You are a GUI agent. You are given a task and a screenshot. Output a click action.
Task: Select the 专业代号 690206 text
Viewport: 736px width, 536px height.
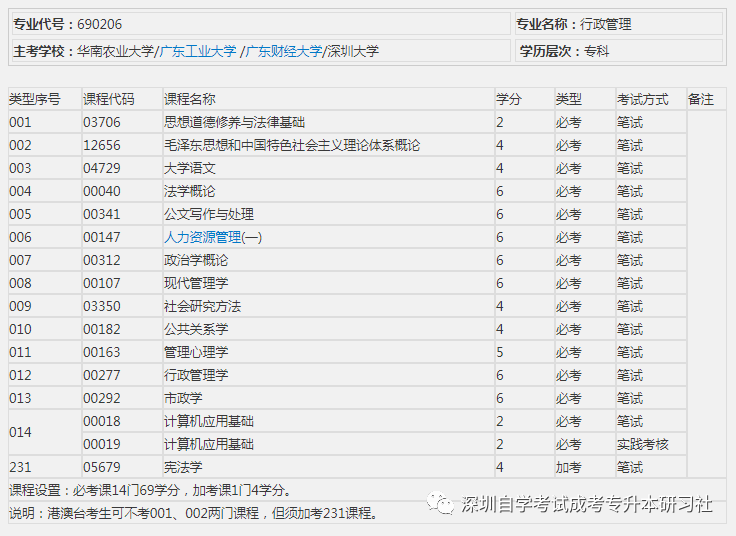point(68,24)
